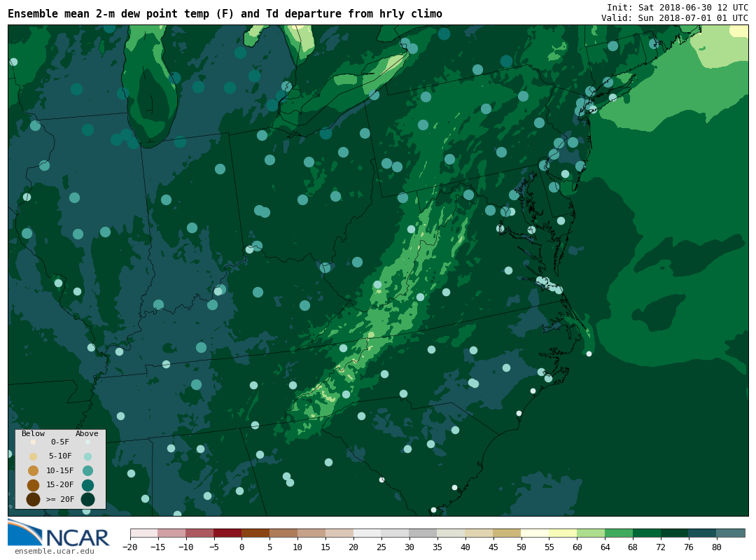The image size is (756, 560).
Task: Pick the 5-10F below-climo tan legend circle
Action: click(33, 456)
